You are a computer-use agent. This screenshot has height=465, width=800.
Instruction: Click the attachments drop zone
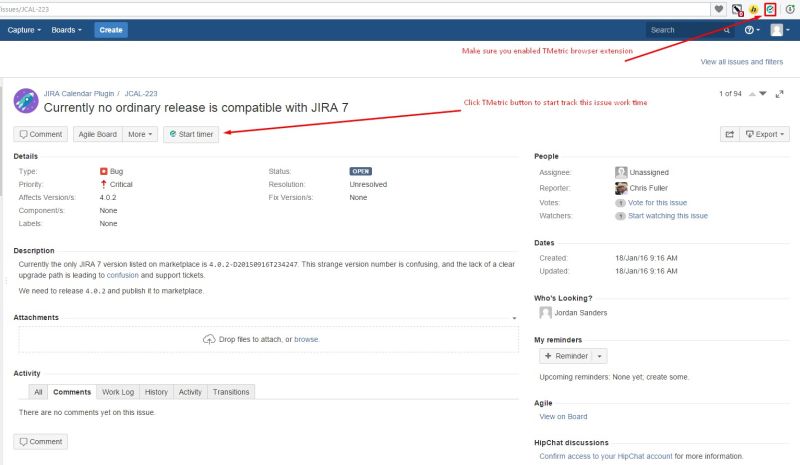point(268,339)
